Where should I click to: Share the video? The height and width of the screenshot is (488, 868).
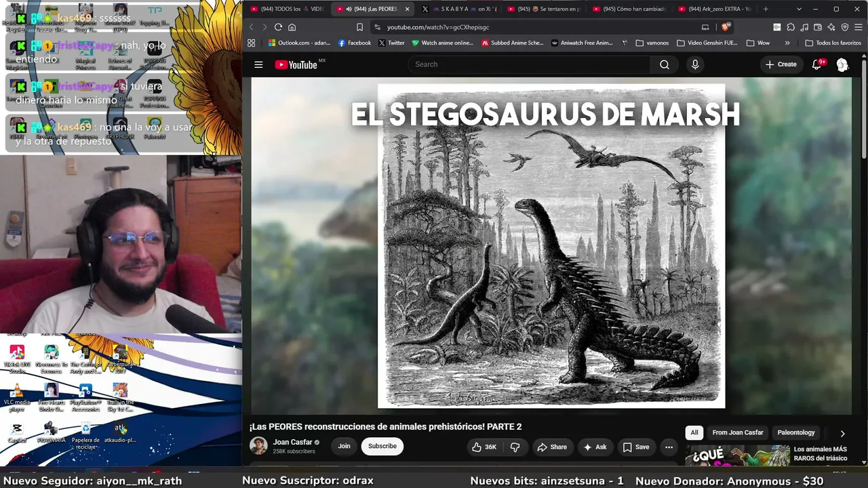coord(552,447)
